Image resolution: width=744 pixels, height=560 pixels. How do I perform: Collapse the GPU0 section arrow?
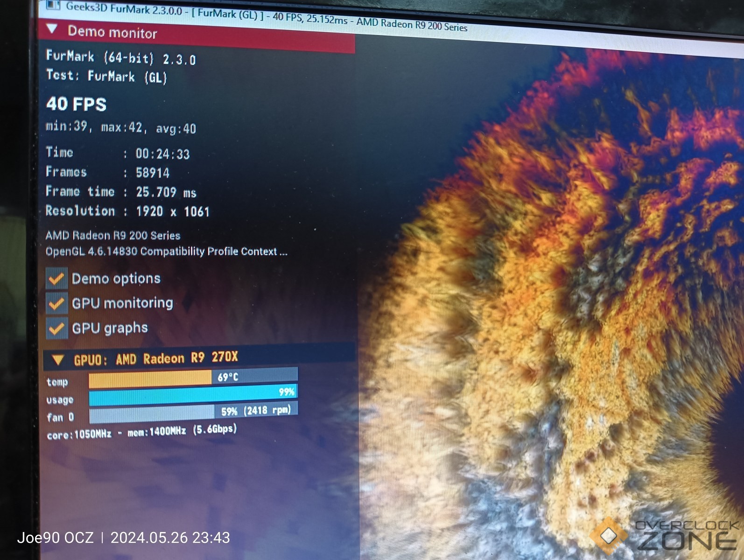tap(58, 360)
